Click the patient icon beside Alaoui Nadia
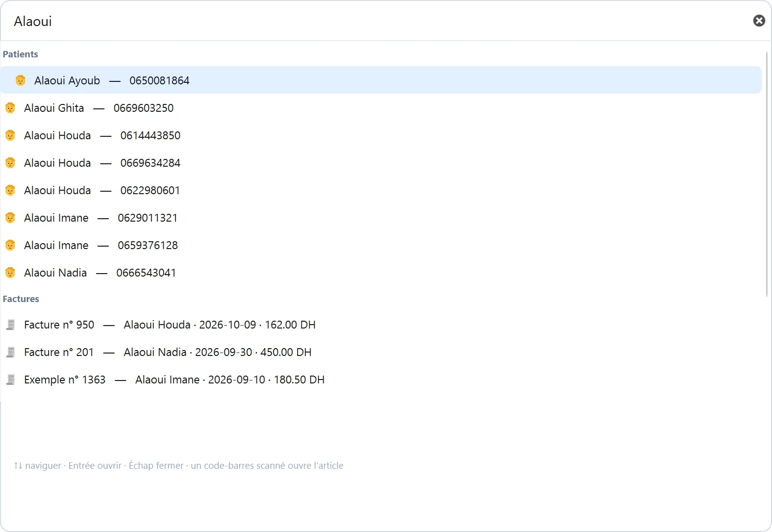Image resolution: width=772 pixels, height=532 pixels. [x=10, y=273]
